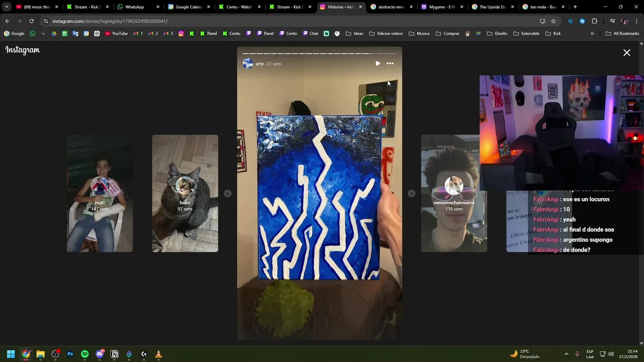Screen dimensions: 644x362
Task: Open the haku cat highlight thumbnail
Action: (185, 193)
